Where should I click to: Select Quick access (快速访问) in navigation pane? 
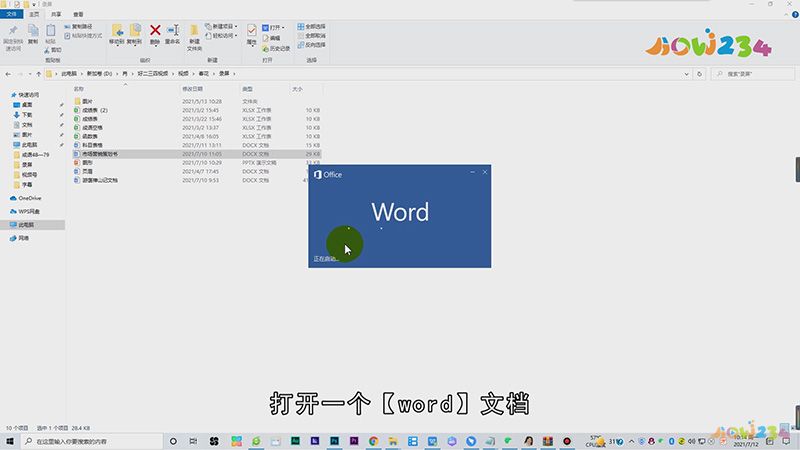coord(25,95)
